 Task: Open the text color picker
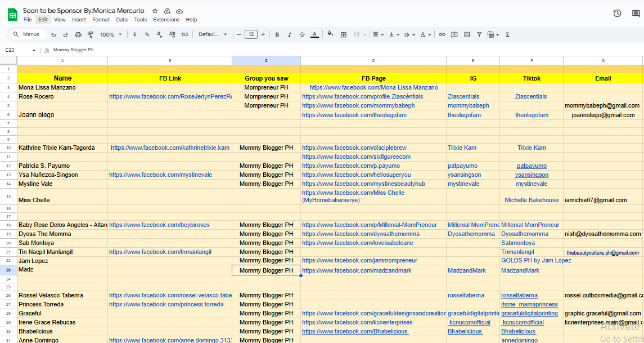(314, 34)
